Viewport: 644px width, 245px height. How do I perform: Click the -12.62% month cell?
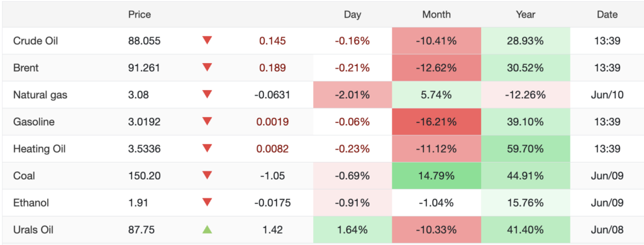436,68
